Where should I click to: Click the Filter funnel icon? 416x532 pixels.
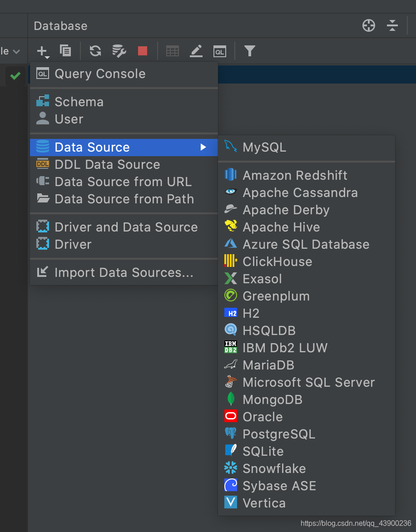point(250,51)
